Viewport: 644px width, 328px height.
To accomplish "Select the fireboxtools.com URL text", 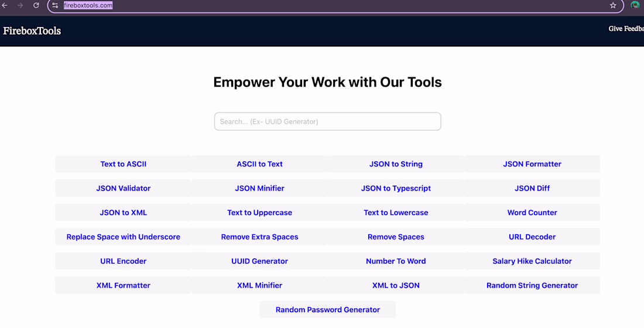I will pos(88,5).
